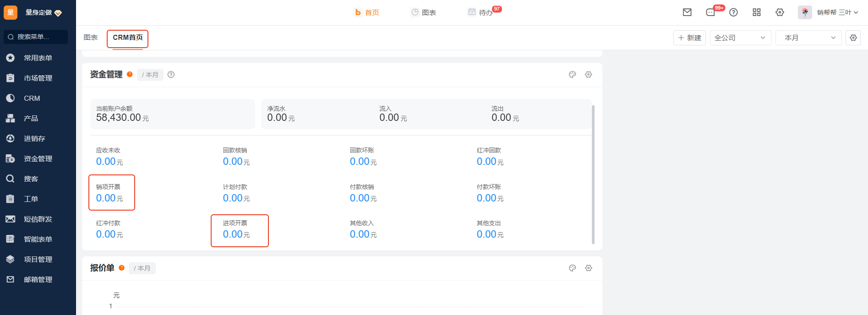Open the settings gear in top header
The height and width of the screenshot is (315, 868).
point(780,12)
